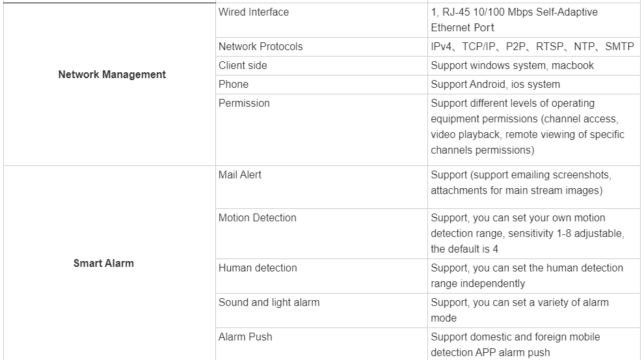Select the Motion Detection label cell
Viewport: 644px width, 360px height.
257,218
